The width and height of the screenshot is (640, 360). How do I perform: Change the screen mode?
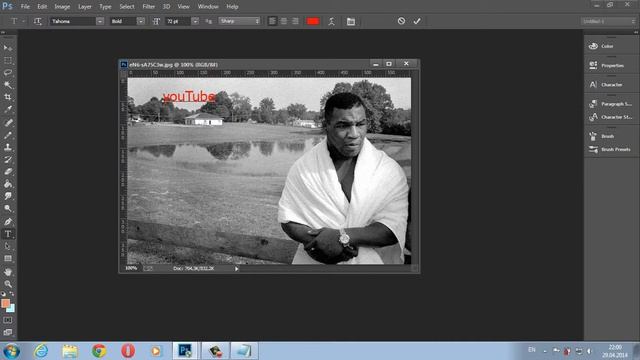click(8, 332)
